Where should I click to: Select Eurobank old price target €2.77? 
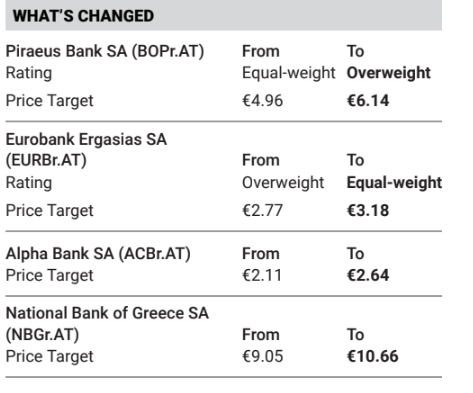pos(263,211)
